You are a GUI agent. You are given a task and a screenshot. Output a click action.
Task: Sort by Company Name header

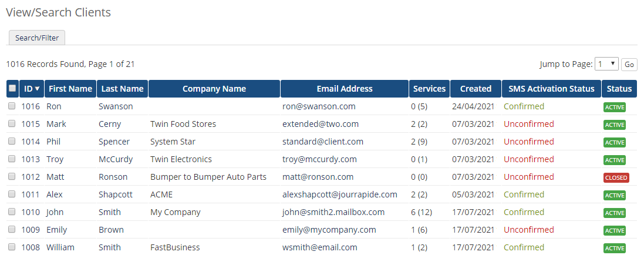click(x=214, y=89)
